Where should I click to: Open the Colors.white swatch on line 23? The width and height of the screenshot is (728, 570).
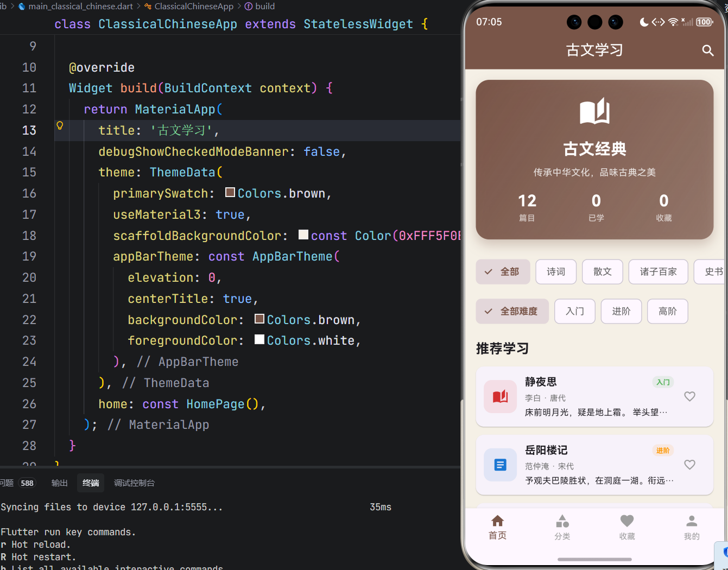click(259, 339)
